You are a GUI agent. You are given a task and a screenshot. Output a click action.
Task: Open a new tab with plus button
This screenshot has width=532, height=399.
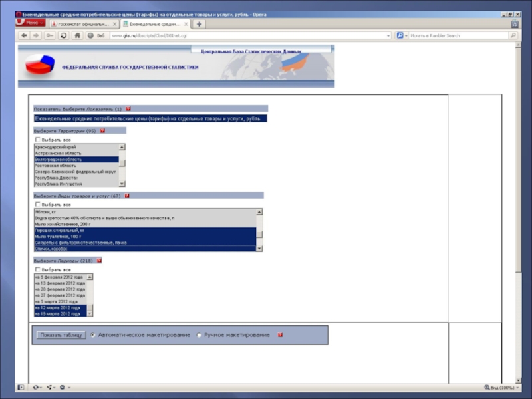(199, 24)
